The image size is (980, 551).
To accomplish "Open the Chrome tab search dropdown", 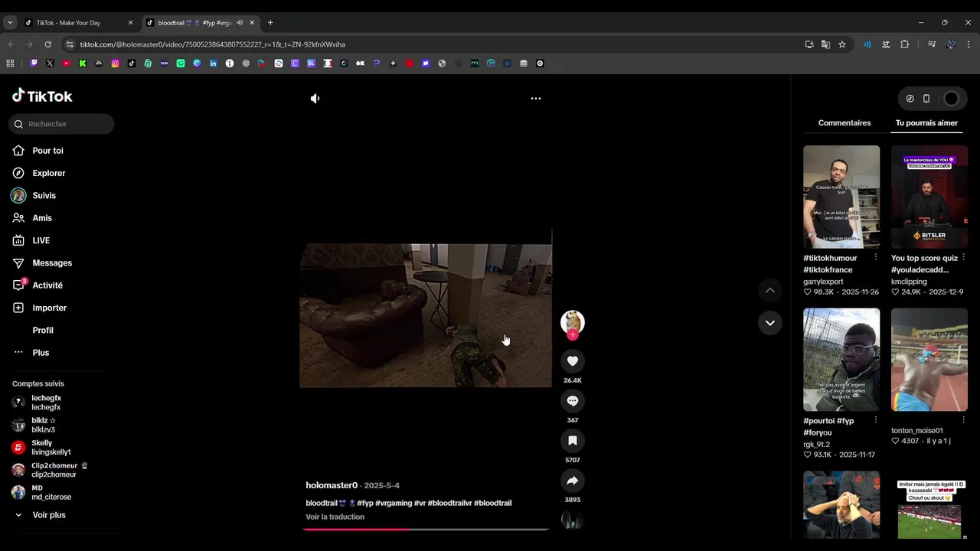I will [10, 23].
